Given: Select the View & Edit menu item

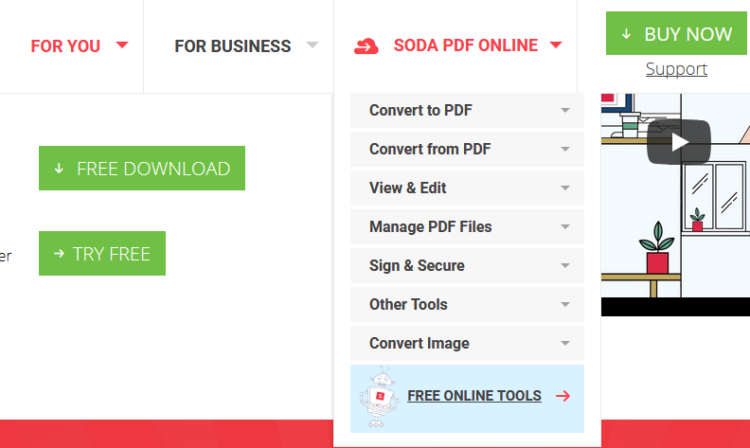Looking at the screenshot, I should coord(467,188).
